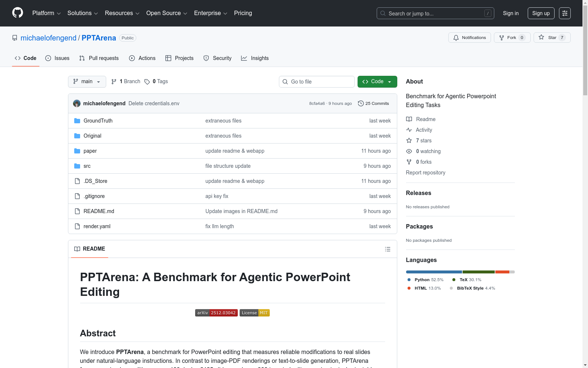Screen dimensions: 588x368
Task: Open the Packages heading link
Action: point(419,226)
